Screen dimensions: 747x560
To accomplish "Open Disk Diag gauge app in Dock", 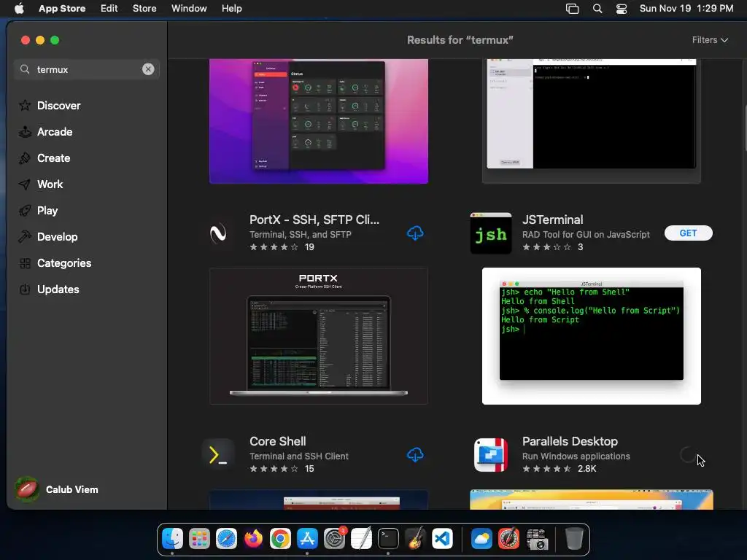I will click(x=508, y=539).
